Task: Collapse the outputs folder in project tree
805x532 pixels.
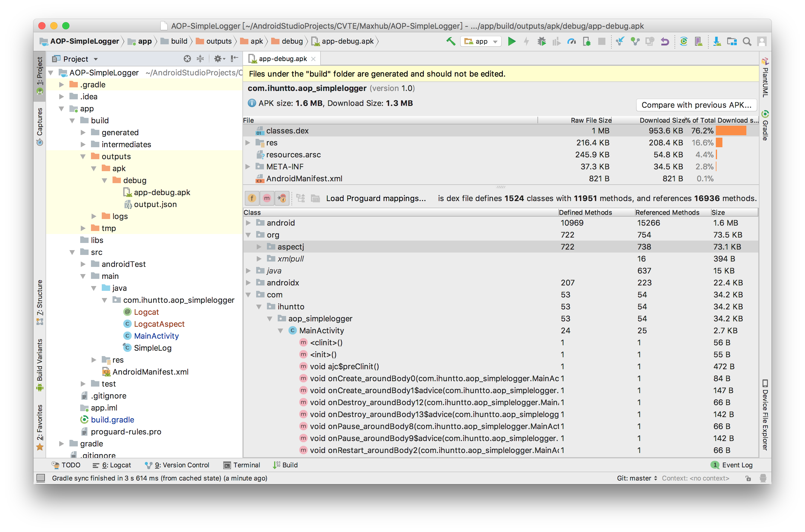Action: (83, 156)
